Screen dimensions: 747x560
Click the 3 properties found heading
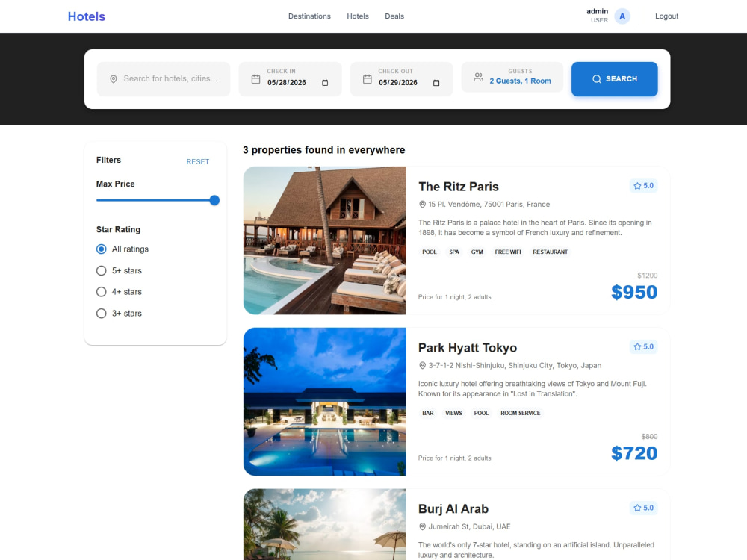(x=324, y=150)
